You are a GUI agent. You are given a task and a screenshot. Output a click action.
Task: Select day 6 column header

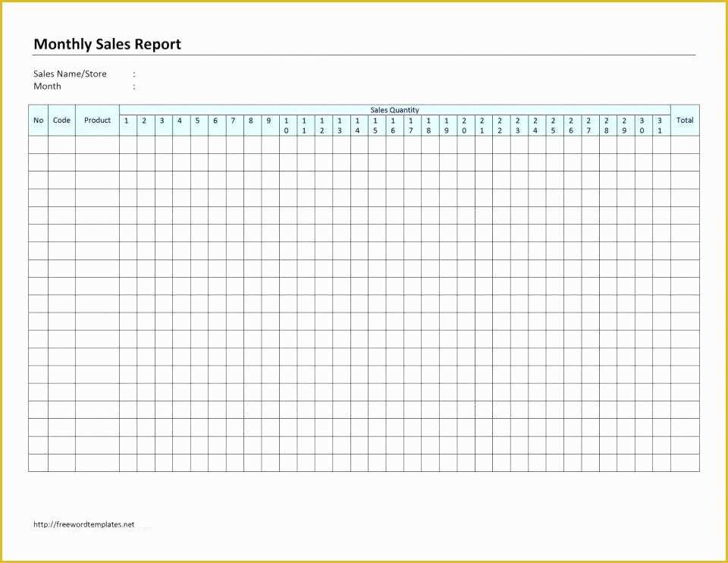[x=218, y=125]
